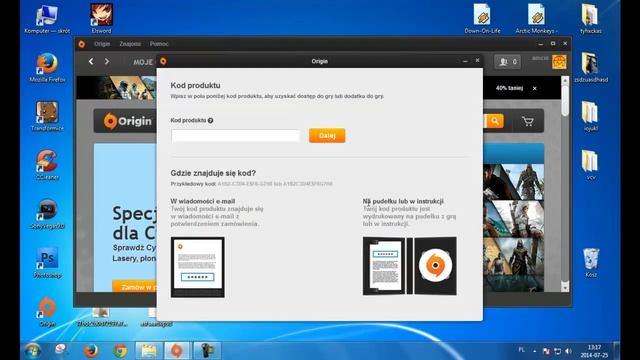Select Elsword desktop icon

(x=101, y=19)
